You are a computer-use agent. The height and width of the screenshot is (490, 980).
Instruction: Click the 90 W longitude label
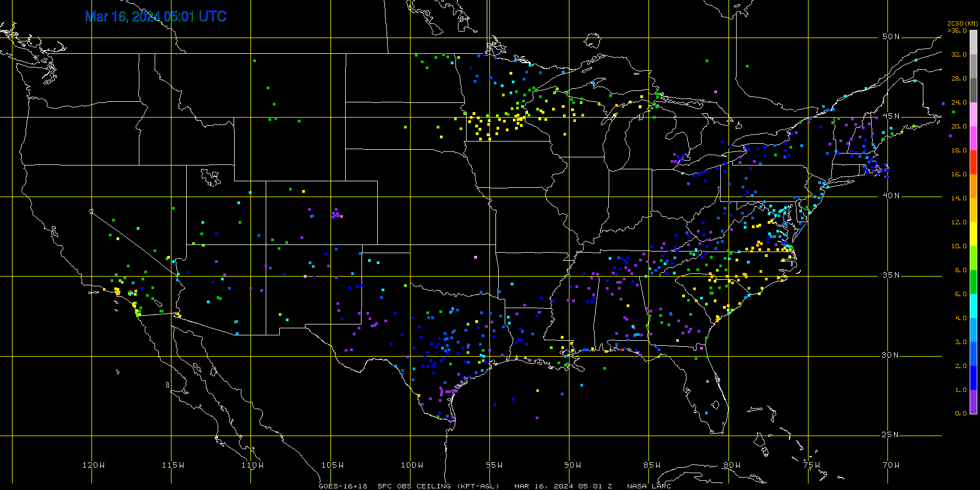[x=573, y=465]
